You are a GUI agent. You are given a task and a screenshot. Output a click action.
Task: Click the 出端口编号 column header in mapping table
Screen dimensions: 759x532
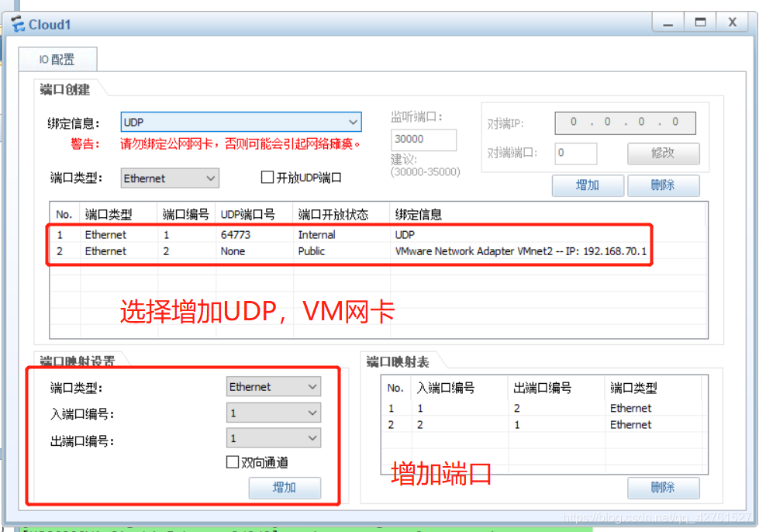tap(557, 388)
